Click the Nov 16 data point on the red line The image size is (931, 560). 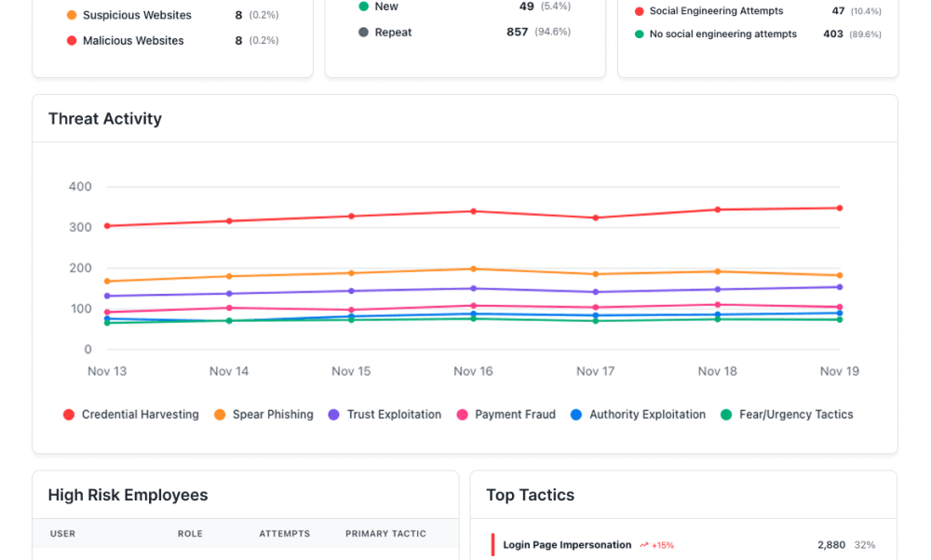473,211
